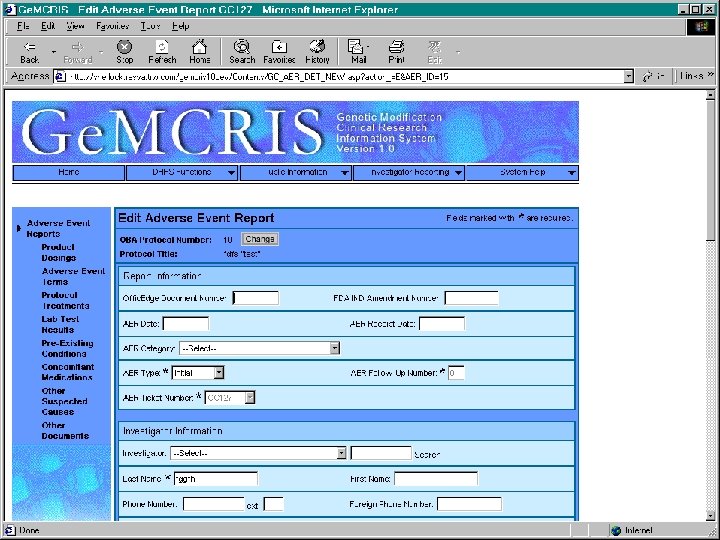Open the Lab Test Results sidebar link
720x540 pixels.
click(x=60, y=324)
